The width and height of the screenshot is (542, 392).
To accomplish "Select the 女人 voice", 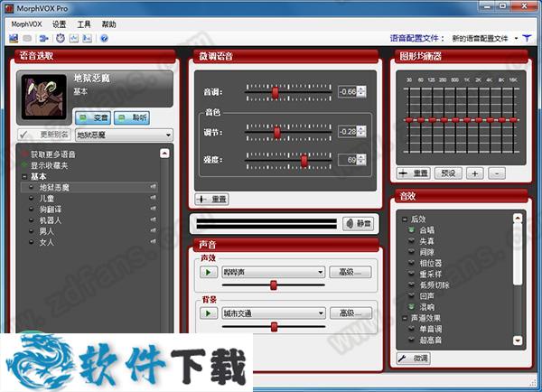I will 47,242.
